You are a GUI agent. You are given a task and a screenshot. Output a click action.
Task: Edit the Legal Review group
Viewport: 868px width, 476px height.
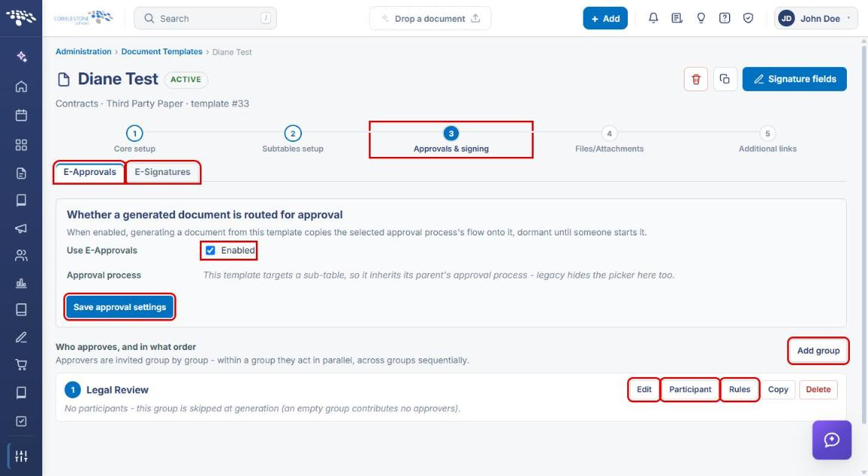pos(644,390)
